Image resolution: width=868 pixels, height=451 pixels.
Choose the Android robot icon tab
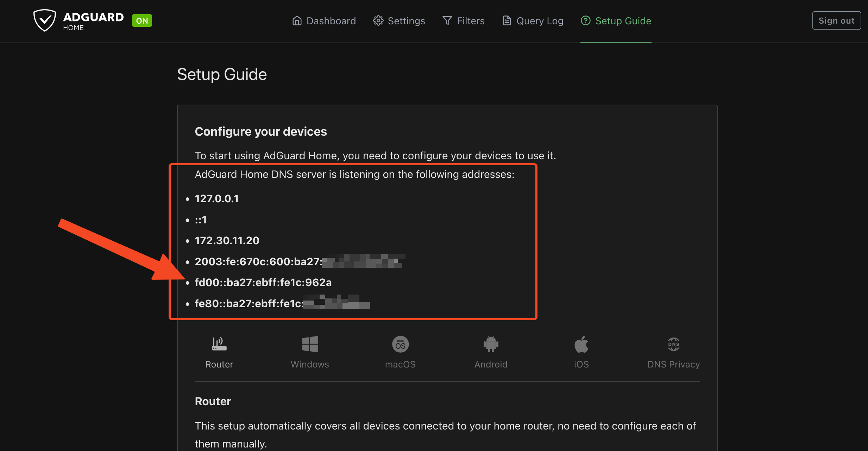(x=491, y=344)
